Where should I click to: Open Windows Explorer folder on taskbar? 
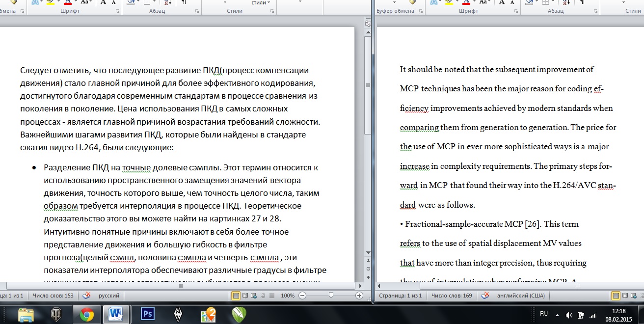pos(26,314)
